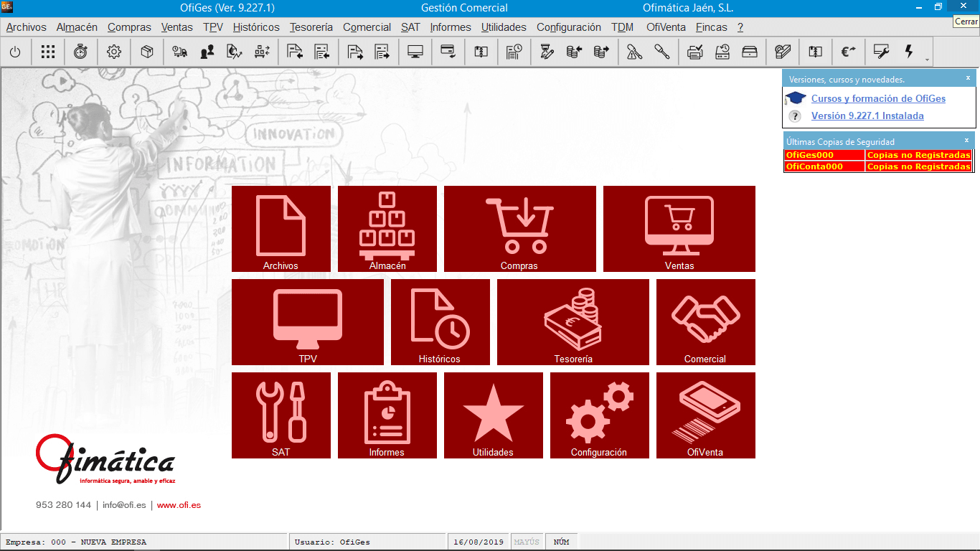Viewport: 980px width, 551px height.
Task: Open the TDM menu
Action: 622,27
